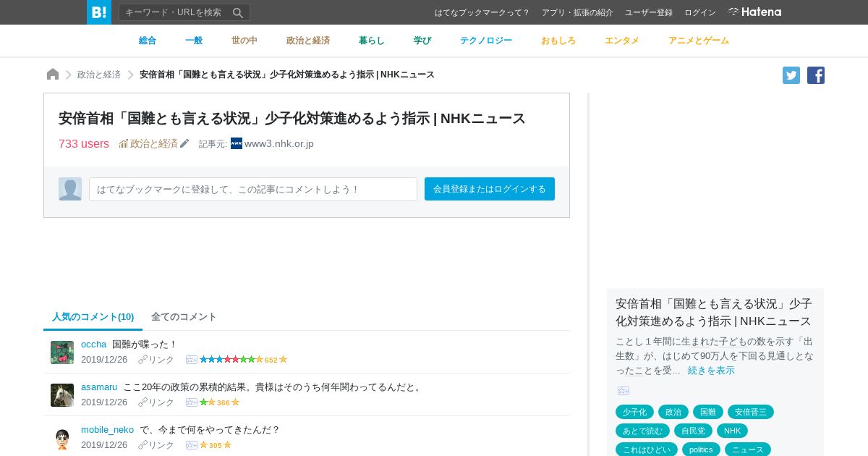
Task: Click the image icon on occha's comment
Action: pyautogui.click(x=192, y=360)
